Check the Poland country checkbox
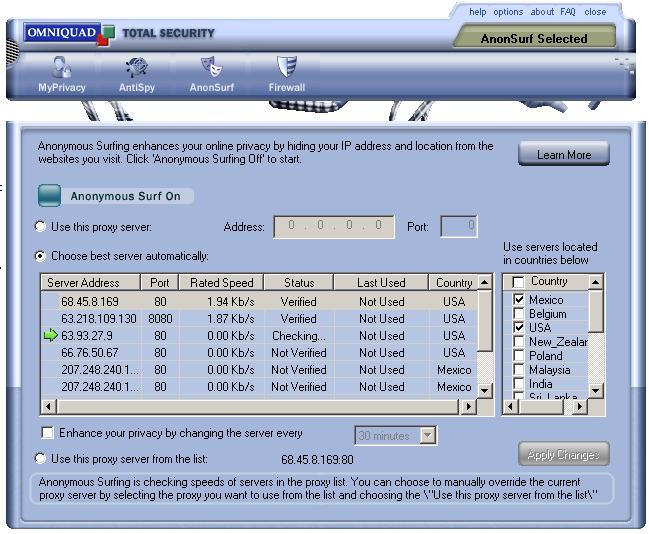The image size is (649, 534). (x=519, y=356)
